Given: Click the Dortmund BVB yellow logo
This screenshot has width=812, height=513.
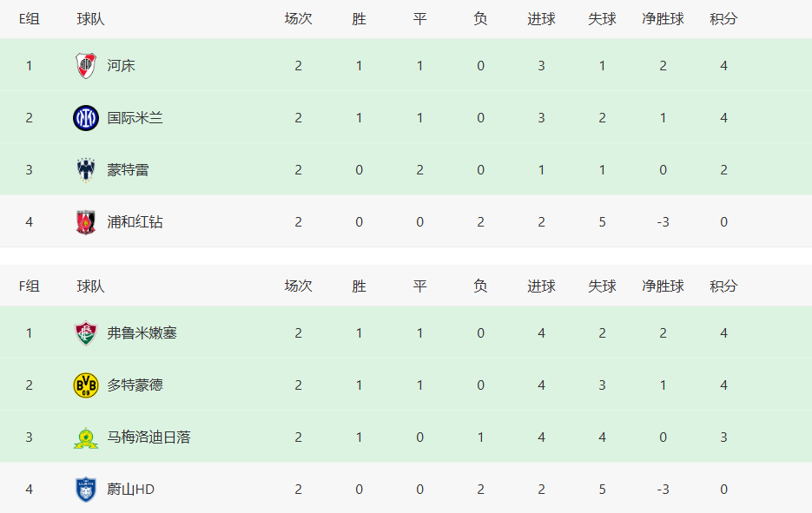Looking at the screenshot, I should tap(86, 385).
